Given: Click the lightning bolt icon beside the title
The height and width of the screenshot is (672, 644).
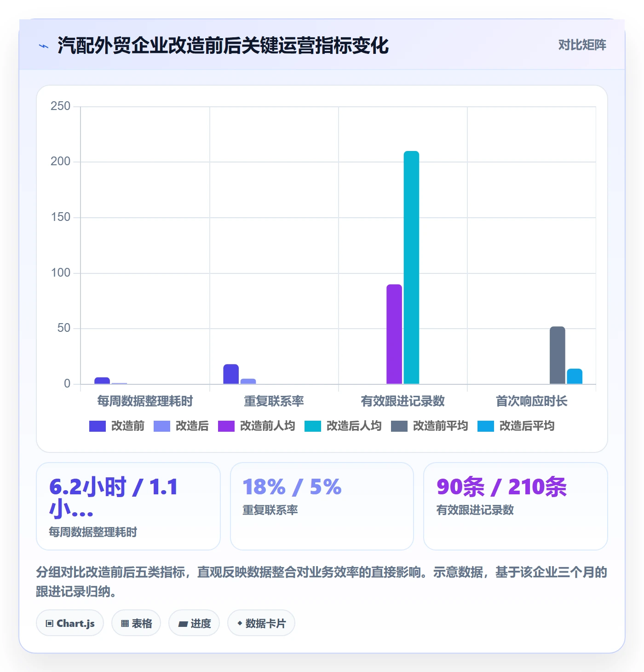Looking at the screenshot, I should (44, 46).
